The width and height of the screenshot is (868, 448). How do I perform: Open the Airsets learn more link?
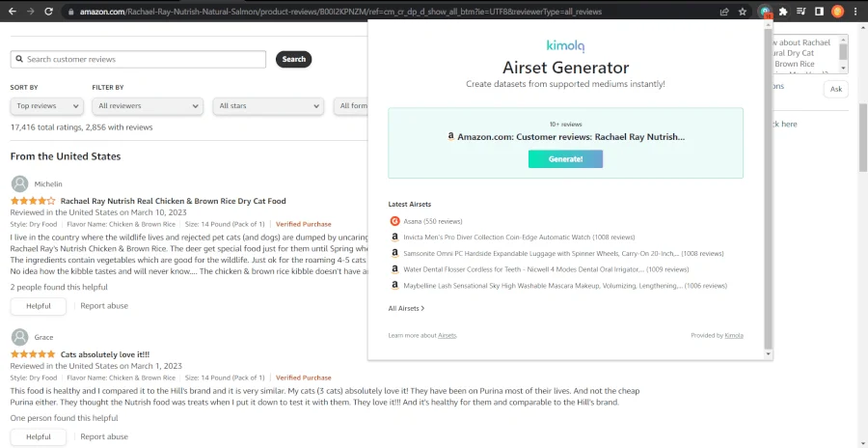(x=448, y=335)
